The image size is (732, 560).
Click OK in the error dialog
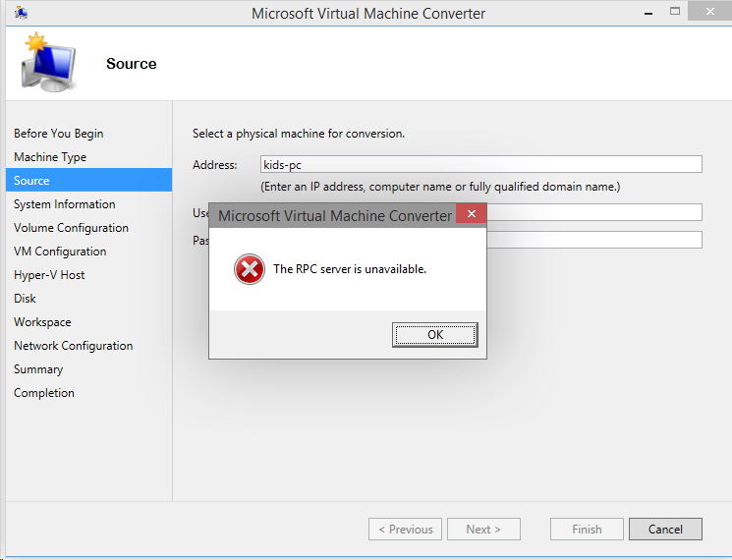click(434, 335)
